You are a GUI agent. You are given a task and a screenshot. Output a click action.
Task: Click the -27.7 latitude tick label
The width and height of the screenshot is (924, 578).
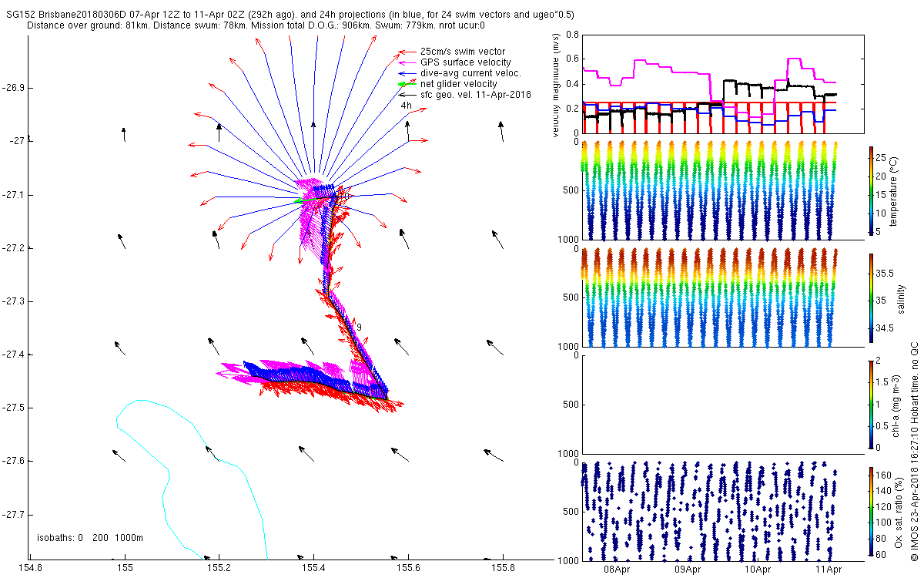click(x=12, y=514)
